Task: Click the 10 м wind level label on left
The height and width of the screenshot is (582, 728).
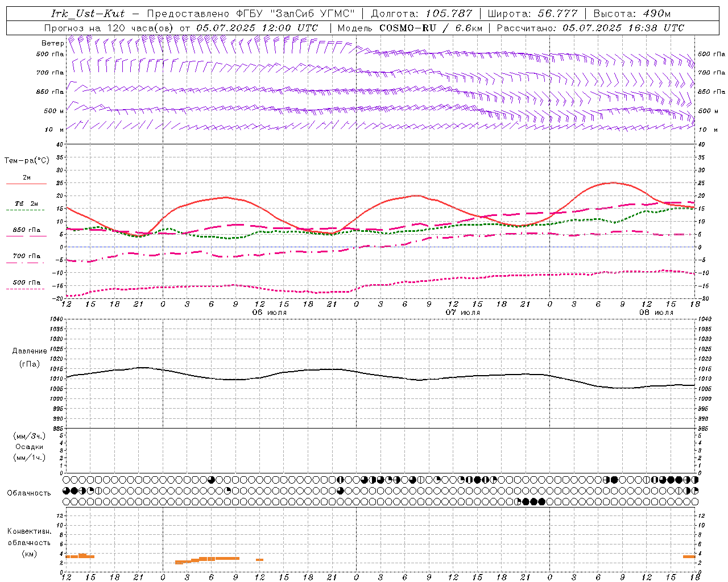Action: coord(55,130)
